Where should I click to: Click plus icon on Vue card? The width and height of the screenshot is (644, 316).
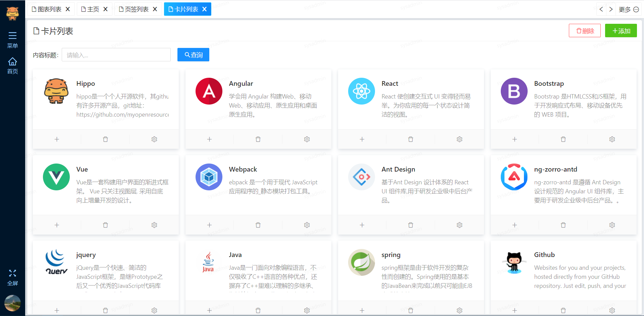point(57,225)
